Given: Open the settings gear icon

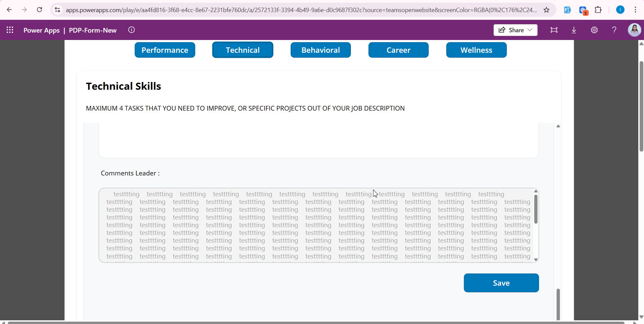Looking at the screenshot, I should [x=594, y=30].
